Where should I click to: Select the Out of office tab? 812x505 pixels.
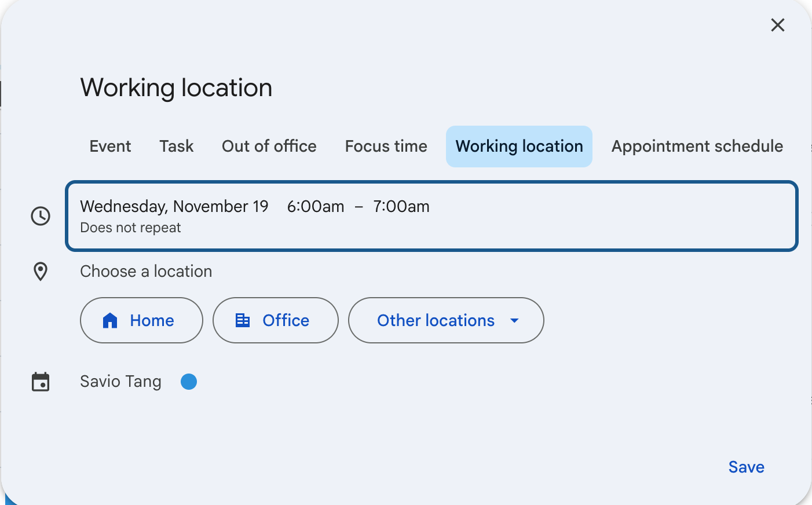pos(269,147)
